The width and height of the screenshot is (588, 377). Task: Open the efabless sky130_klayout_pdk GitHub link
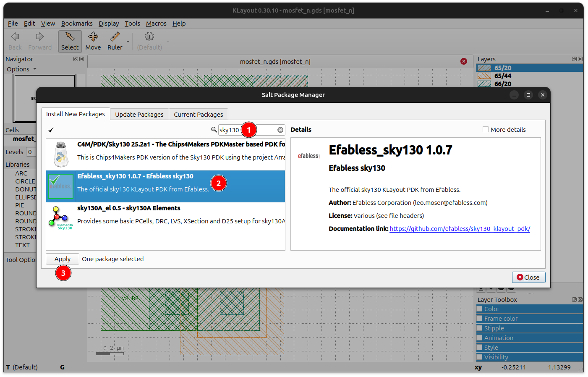point(460,229)
